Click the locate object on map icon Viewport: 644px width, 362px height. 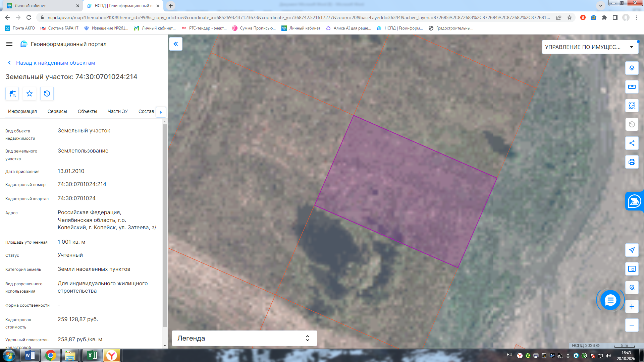[12, 94]
